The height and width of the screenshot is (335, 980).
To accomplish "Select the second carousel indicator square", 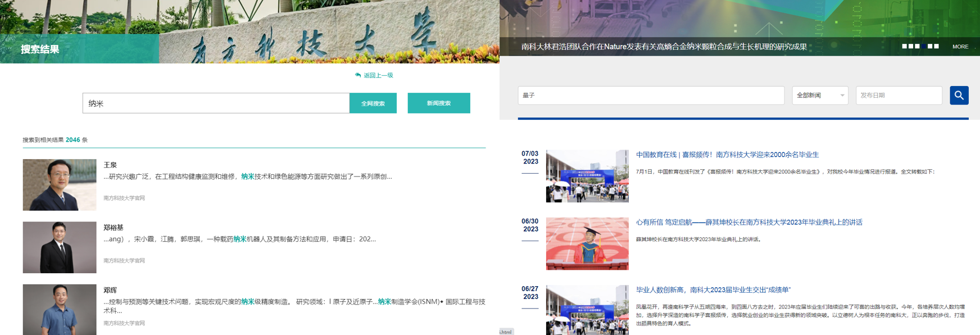I will [911, 47].
